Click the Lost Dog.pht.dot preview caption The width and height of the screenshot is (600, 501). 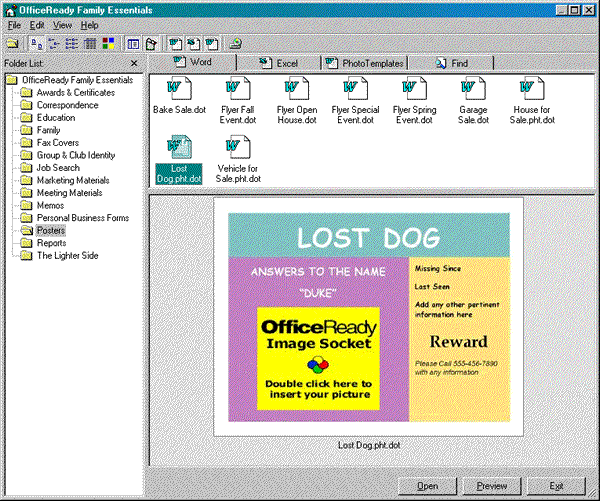tap(369, 445)
